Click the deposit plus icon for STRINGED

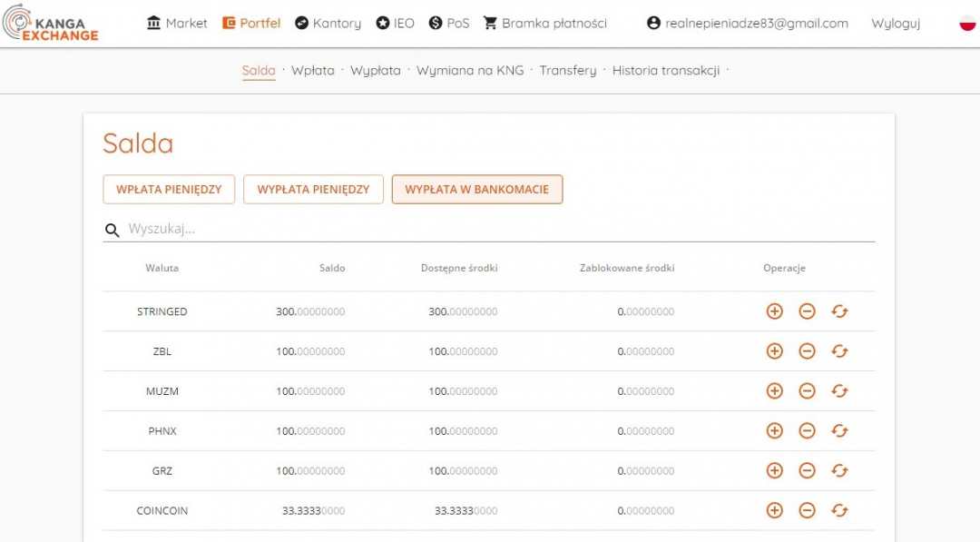pyautogui.click(x=774, y=311)
